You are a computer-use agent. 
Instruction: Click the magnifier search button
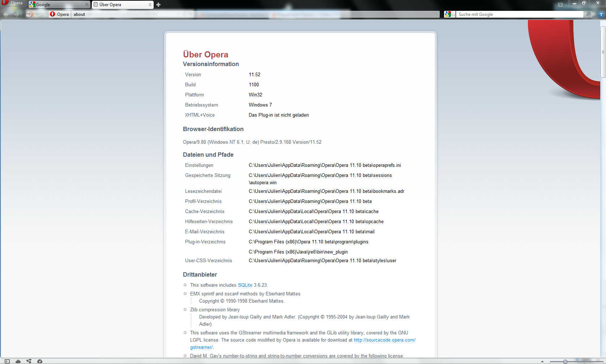point(589,14)
